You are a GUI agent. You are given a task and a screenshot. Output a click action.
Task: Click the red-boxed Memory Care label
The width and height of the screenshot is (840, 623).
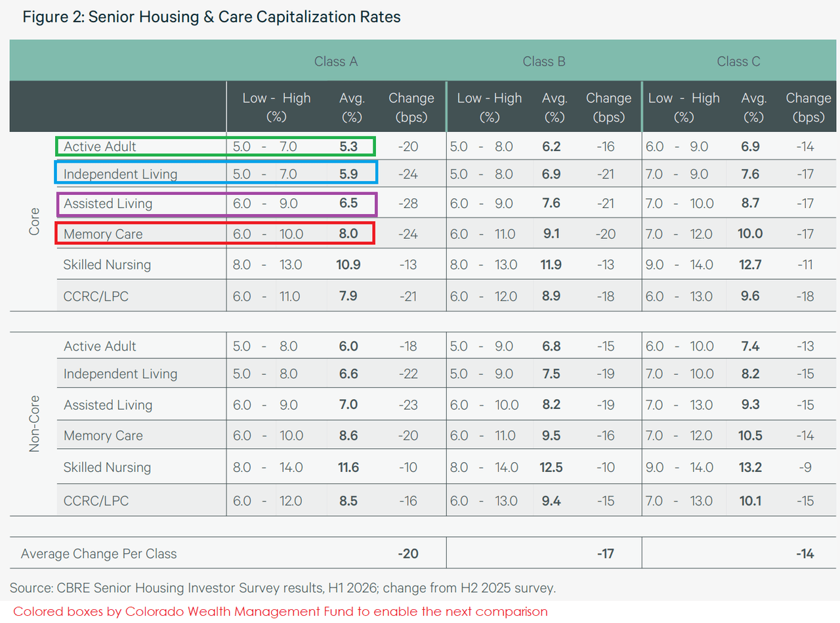103,234
